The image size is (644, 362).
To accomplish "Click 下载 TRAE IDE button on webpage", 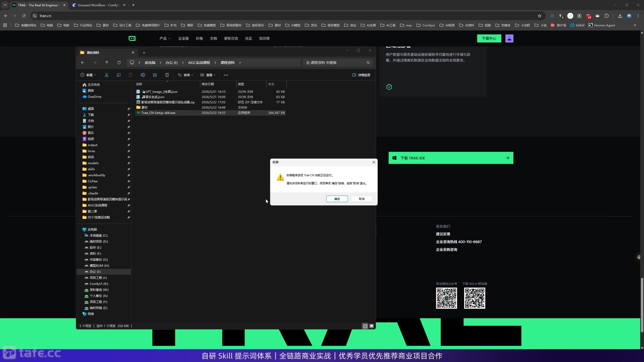I will pos(451,158).
